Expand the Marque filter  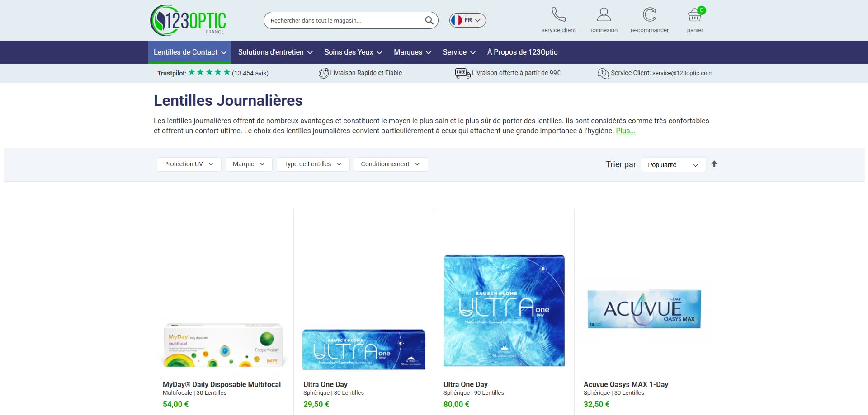(249, 164)
